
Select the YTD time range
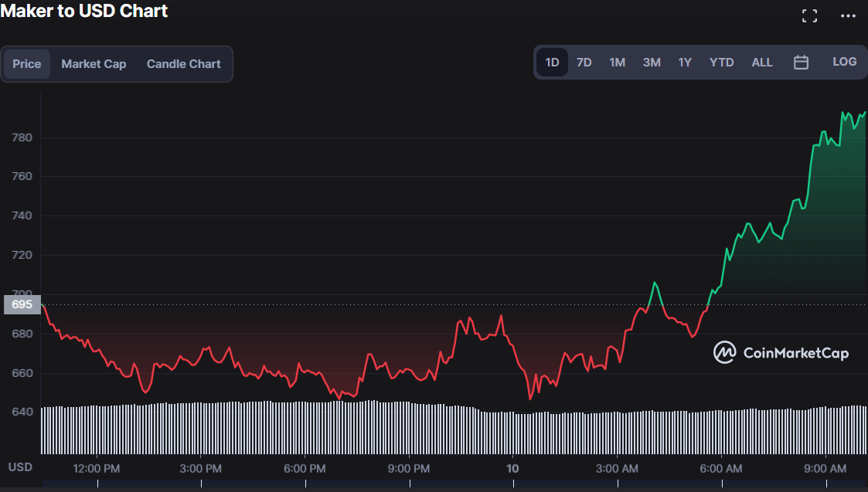point(721,63)
